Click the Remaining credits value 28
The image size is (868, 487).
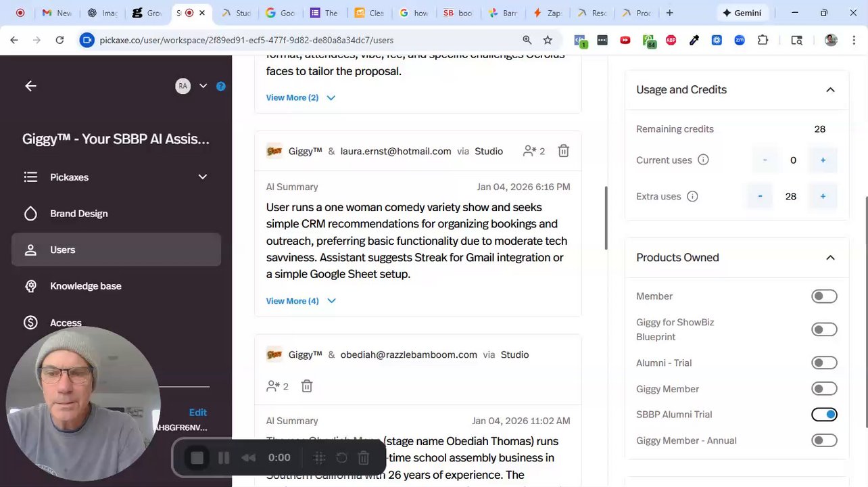[x=819, y=129]
